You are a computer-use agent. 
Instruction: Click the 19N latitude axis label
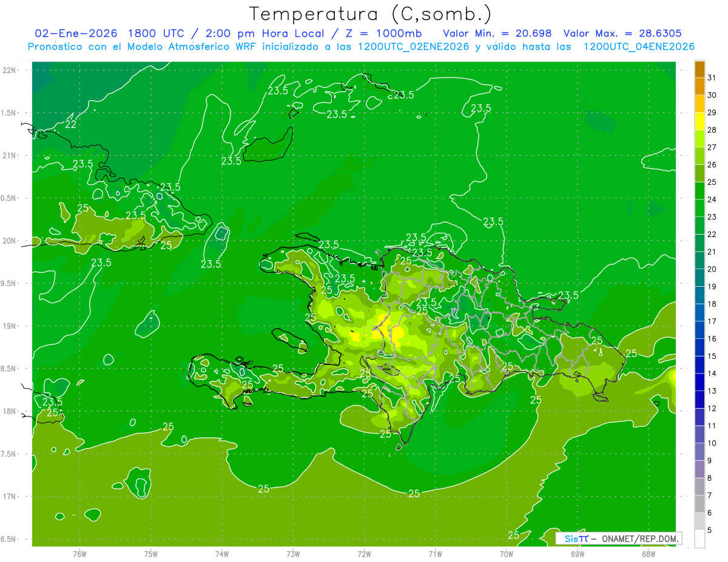tap(10, 326)
